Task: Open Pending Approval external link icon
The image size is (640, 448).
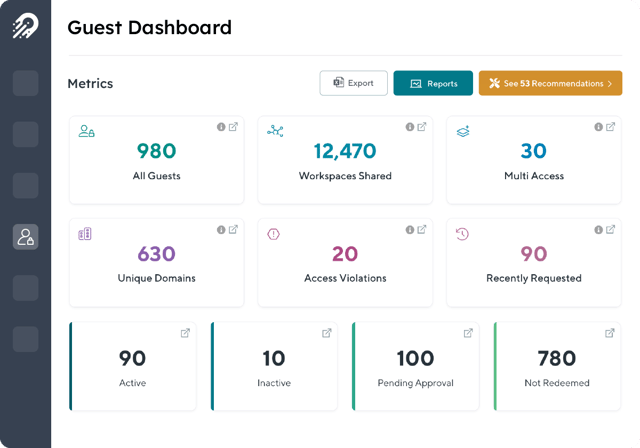Action: pyautogui.click(x=467, y=333)
